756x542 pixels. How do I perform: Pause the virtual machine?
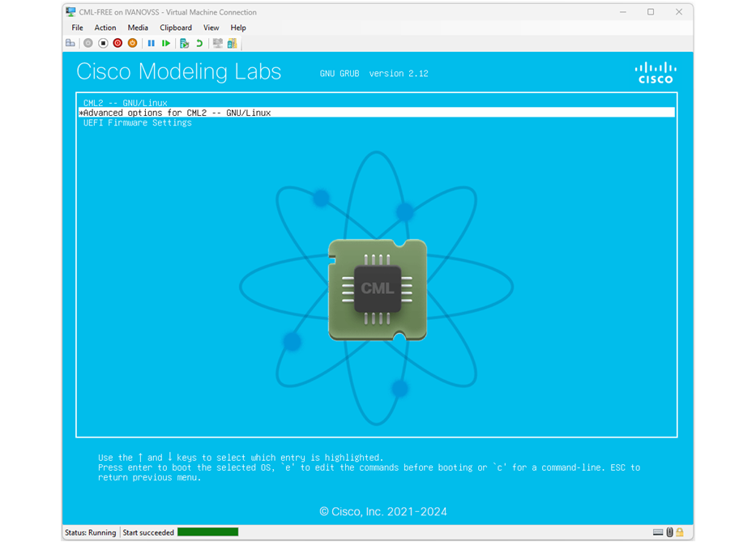coord(151,44)
